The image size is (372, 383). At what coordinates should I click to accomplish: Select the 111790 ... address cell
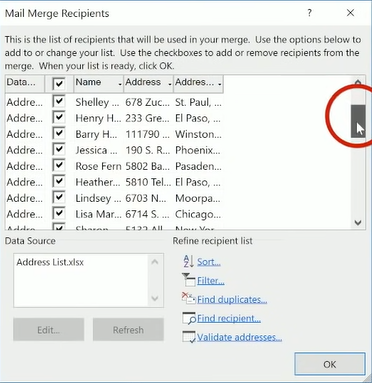pyautogui.click(x=148, y=134)
